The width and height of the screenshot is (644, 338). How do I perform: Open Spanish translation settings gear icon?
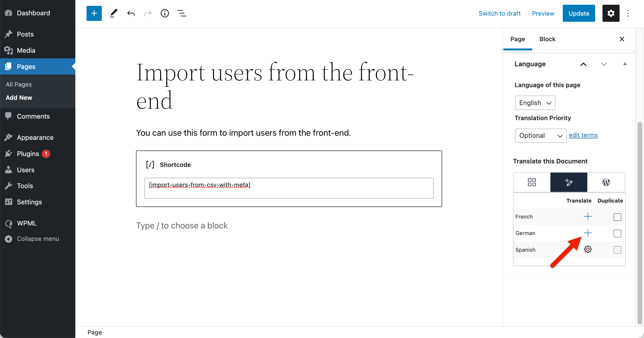(x=587, y=250)
